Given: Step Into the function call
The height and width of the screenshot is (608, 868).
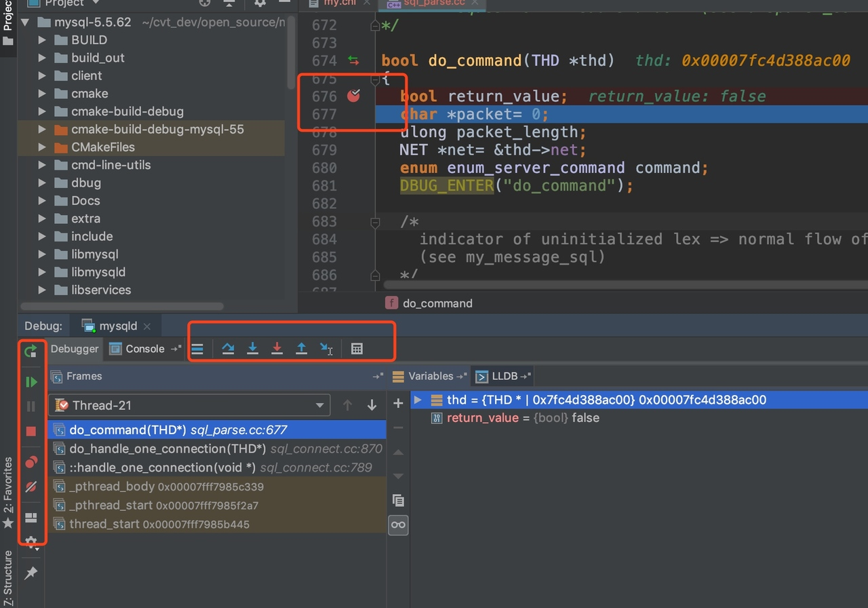Looking at the screenshot, I should [x=253, y=349].
